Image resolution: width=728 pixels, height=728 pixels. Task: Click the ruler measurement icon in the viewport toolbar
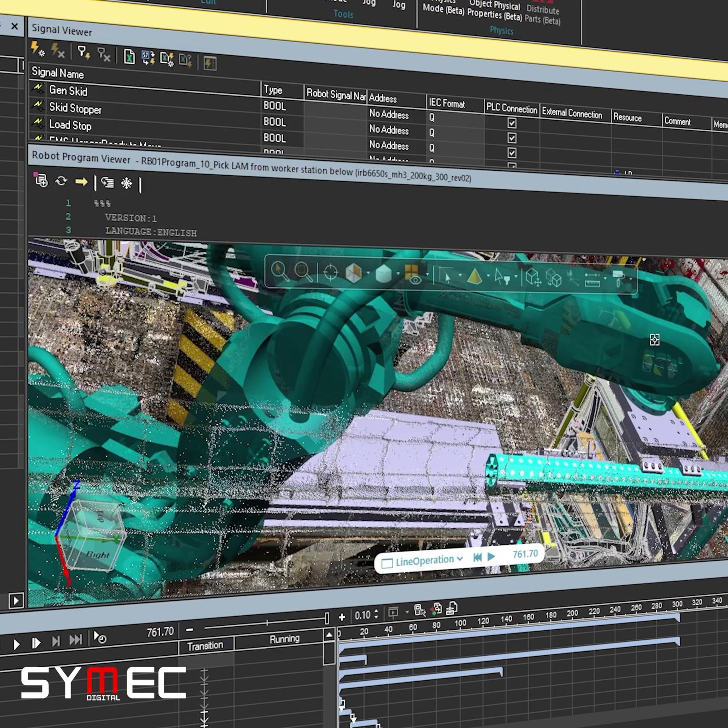pos(592,280)
